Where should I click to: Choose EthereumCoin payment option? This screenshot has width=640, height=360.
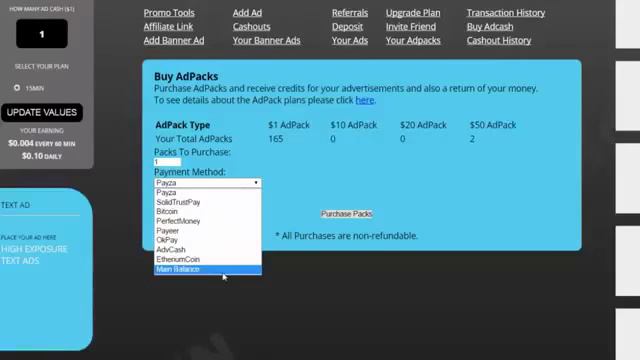(x=208, y=260)
